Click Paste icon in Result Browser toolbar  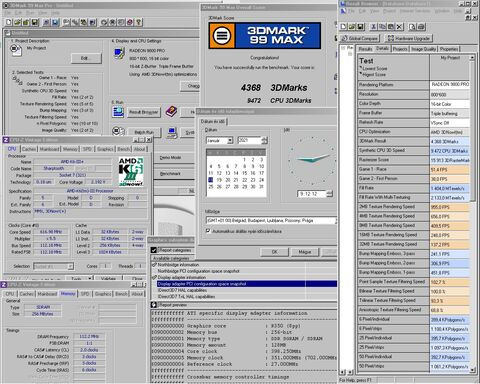(391, 27)
